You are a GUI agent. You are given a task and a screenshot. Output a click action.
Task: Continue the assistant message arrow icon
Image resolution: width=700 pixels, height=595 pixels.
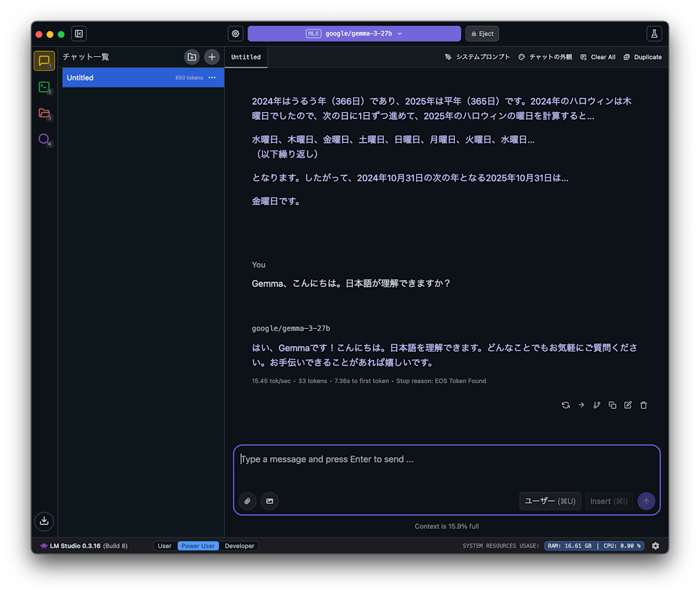(x=581, y=405)
